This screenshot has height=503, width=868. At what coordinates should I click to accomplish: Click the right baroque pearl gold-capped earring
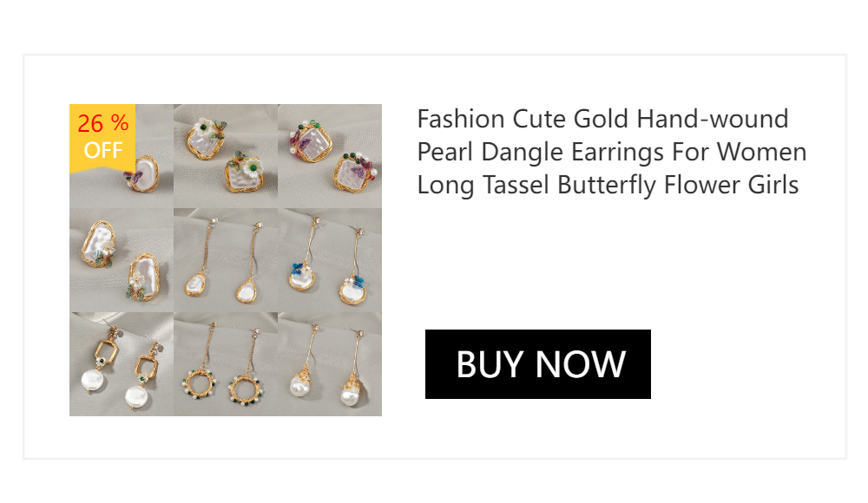[x=352, y=390]
